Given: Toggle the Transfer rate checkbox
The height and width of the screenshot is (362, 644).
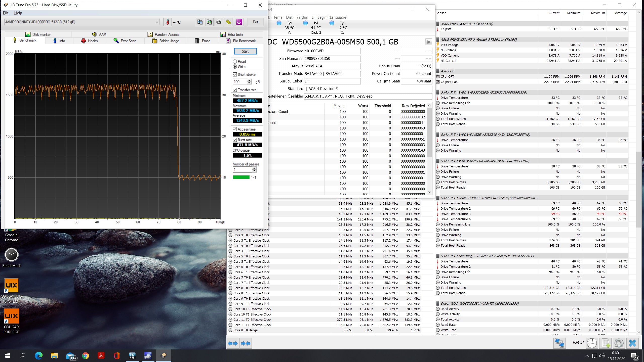Looking at the screenshot, I should coord(235,90).
